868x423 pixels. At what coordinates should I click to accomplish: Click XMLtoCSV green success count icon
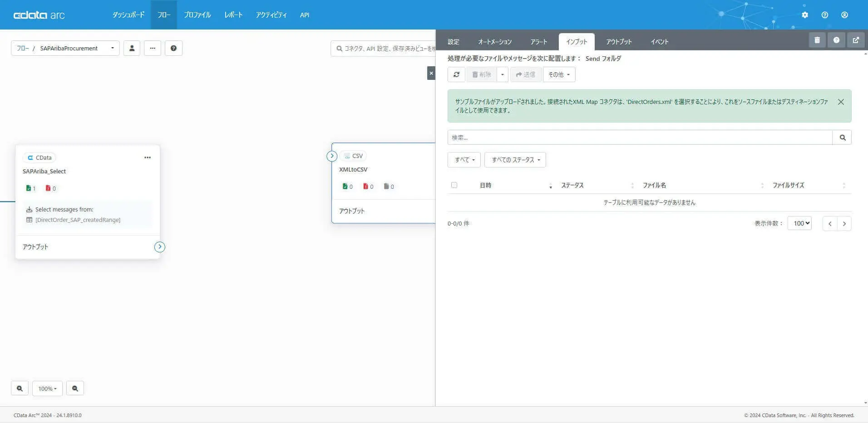[x=345, y=187]
